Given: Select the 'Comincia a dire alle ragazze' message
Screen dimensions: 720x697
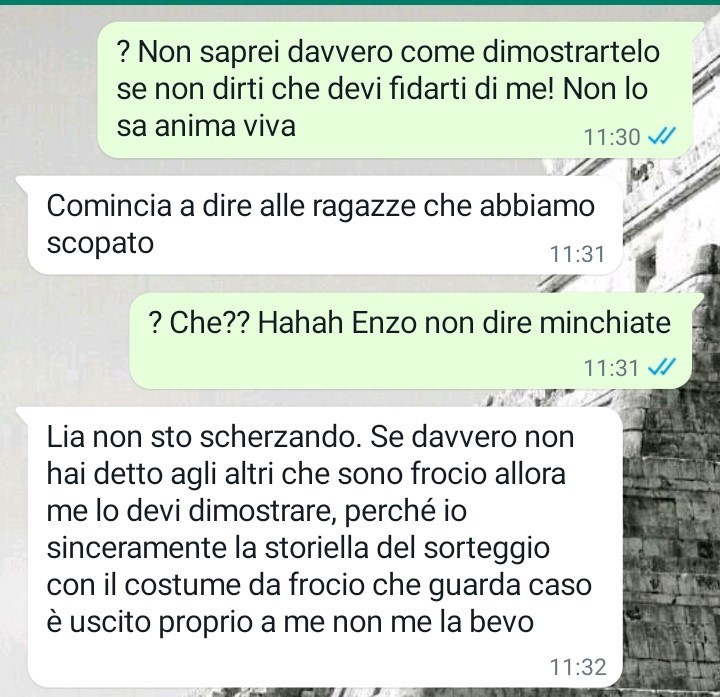Looking at the screenshot, I should tap(325, 225).
